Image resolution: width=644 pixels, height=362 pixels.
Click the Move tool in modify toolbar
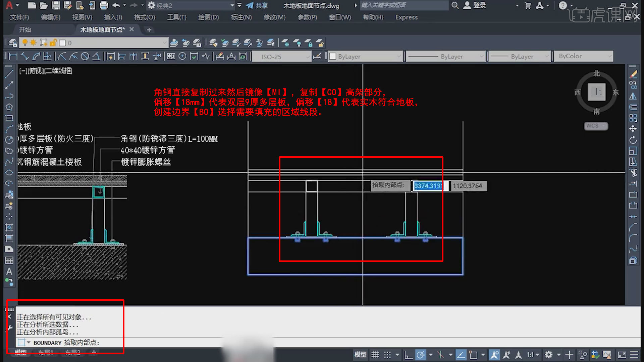tap(633, 129)
